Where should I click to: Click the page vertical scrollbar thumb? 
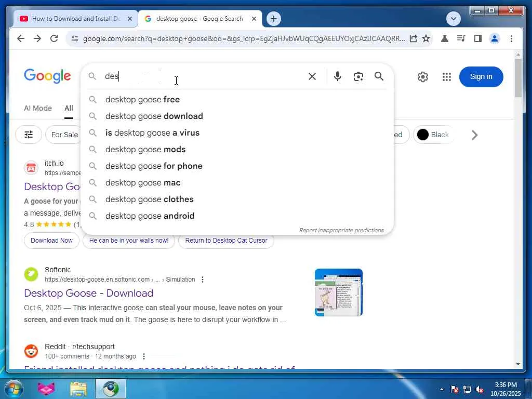518,78
